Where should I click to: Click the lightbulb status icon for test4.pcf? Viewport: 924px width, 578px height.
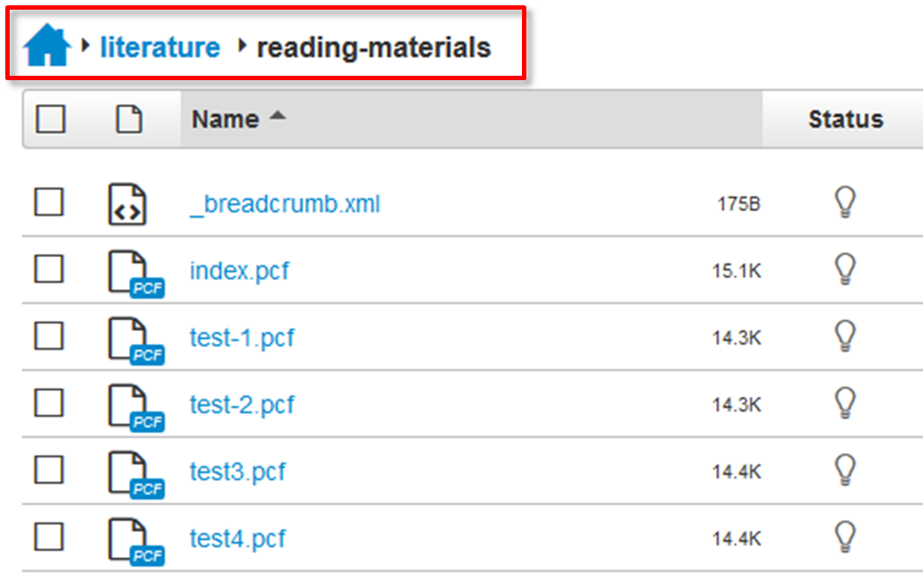(x=846, y=536)
